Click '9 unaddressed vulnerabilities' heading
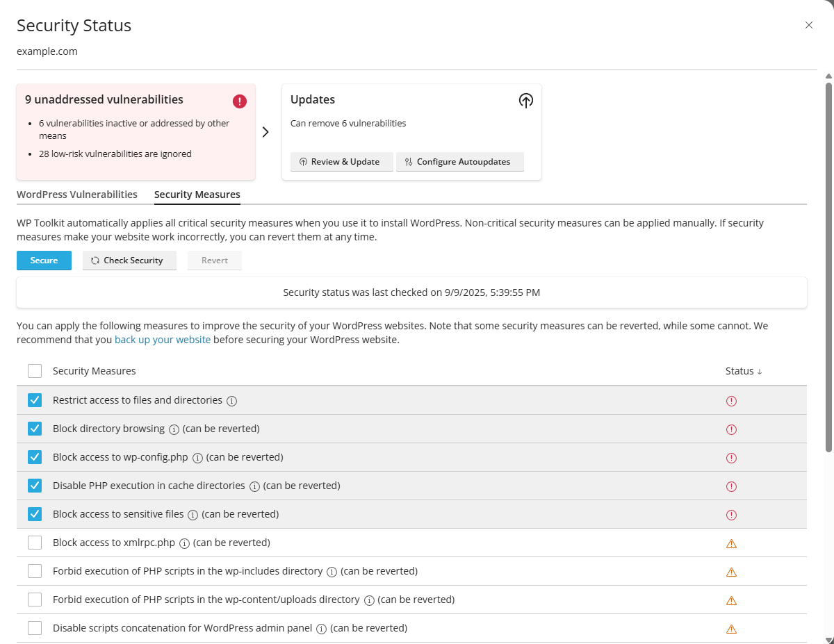 click(104, 99)
